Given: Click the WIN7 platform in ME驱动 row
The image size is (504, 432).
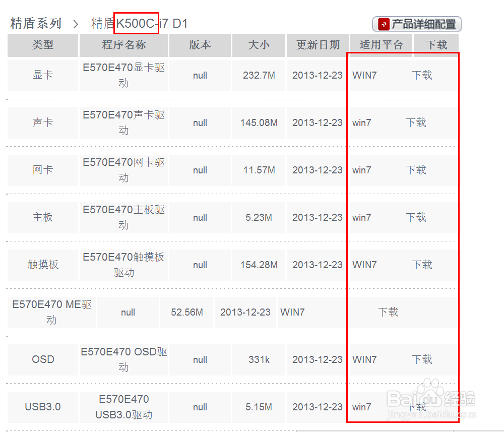Looking at the screenshot, I should click(x=292, y=312).
